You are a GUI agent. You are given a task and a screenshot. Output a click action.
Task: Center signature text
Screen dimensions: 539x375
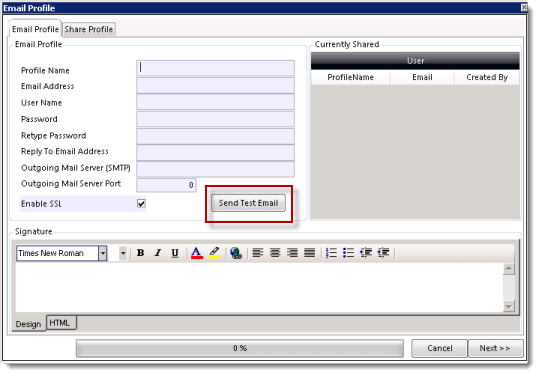point(275,253)
